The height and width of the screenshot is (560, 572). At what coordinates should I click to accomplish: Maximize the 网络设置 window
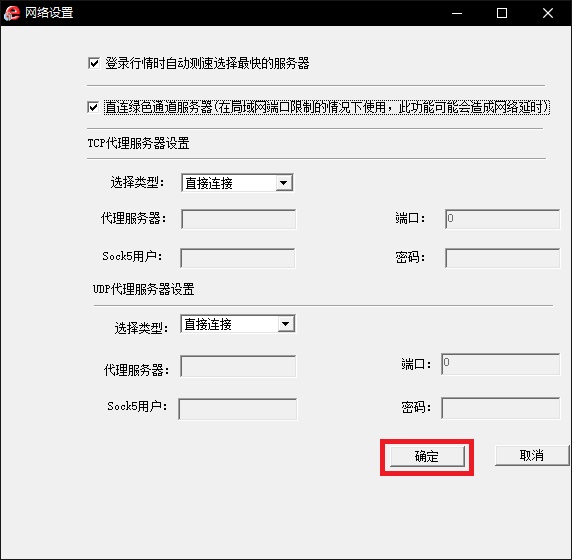502,13
